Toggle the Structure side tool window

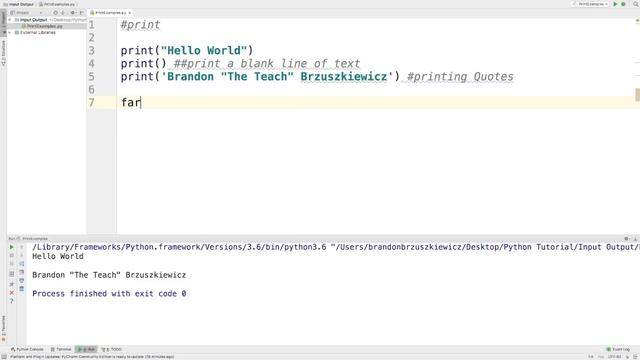[3, 53]
